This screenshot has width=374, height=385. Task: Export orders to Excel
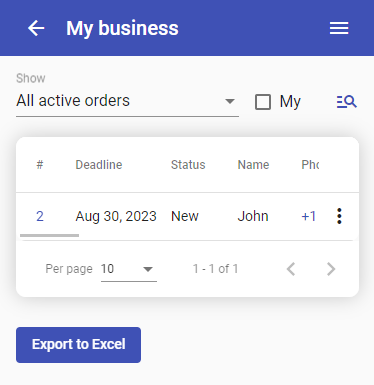78,345
